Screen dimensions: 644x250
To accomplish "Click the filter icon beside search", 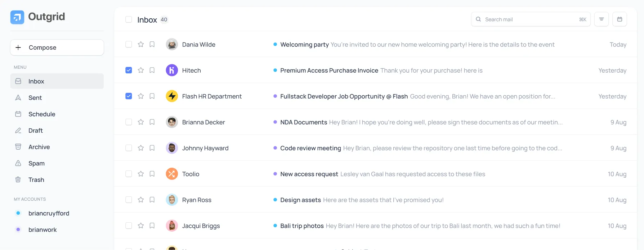I will 601,19.
